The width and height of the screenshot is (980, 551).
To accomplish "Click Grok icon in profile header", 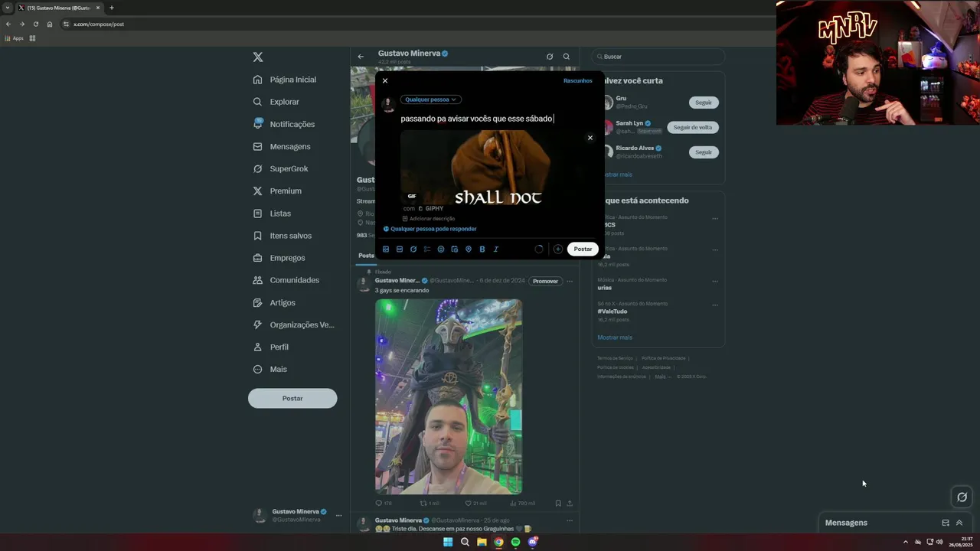I will click(x=550, y=57).
